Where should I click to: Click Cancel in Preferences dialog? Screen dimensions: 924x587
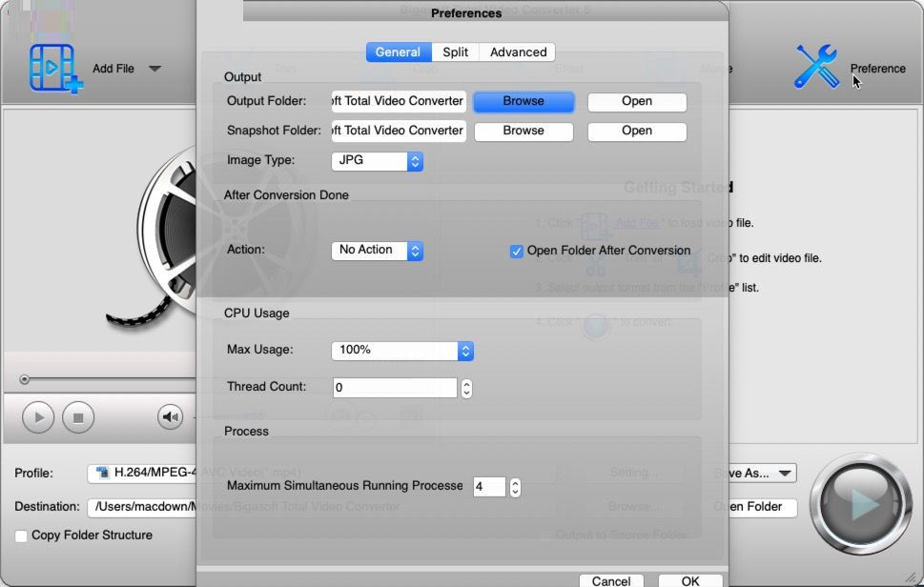(x=611, y=580)
